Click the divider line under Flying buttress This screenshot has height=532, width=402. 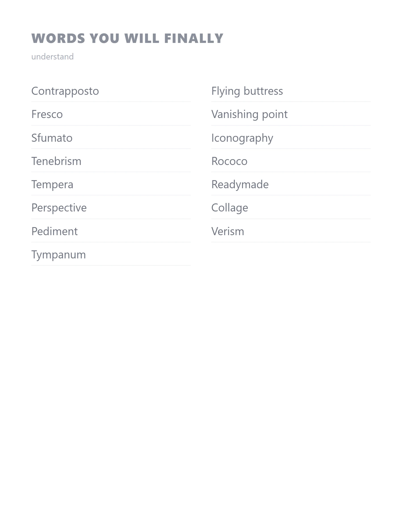[291, 102]
